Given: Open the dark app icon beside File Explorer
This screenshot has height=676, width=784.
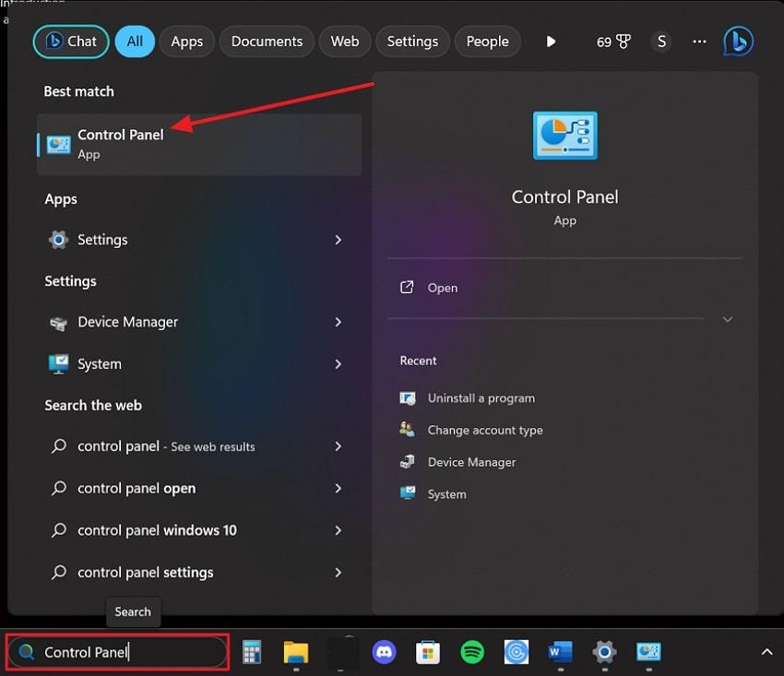Looking at the screenshot, I should click(x=342, y=652).
